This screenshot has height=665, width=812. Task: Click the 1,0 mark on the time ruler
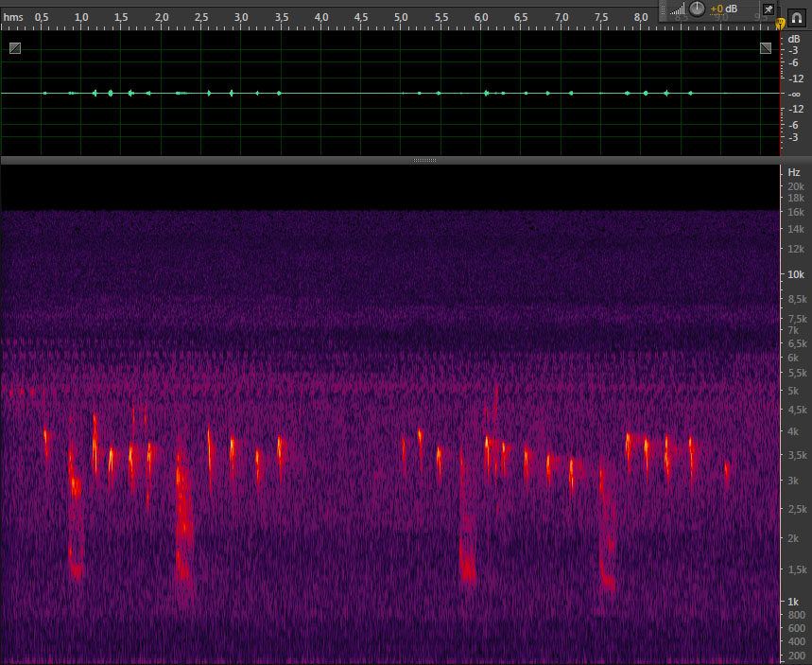[x=81, y=17]
